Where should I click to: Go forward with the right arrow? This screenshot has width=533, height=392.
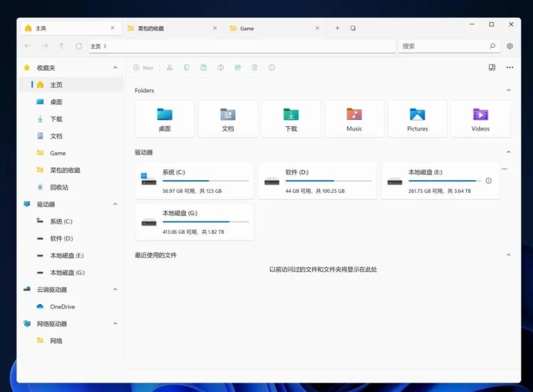pos(45,46)
